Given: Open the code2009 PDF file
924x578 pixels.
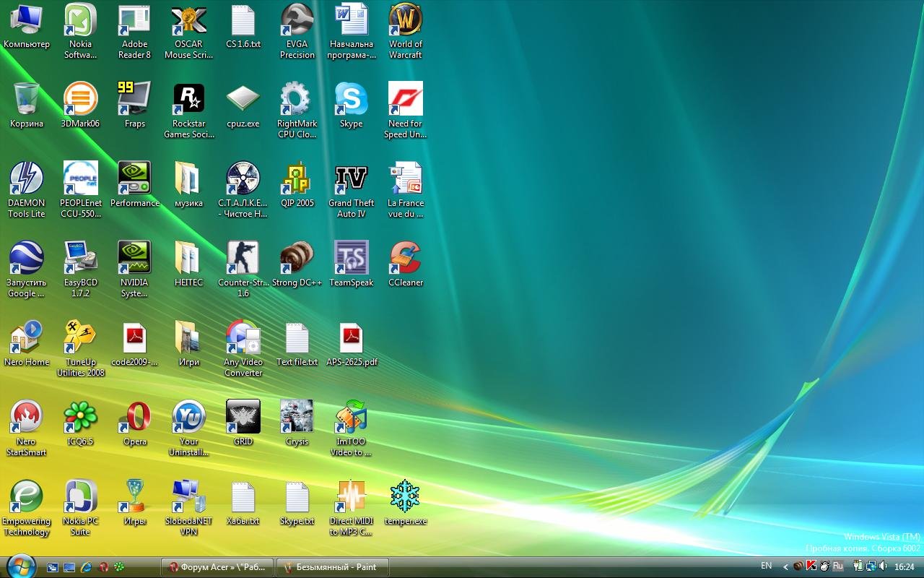Looking at the screenshot, I should [135, 337].
